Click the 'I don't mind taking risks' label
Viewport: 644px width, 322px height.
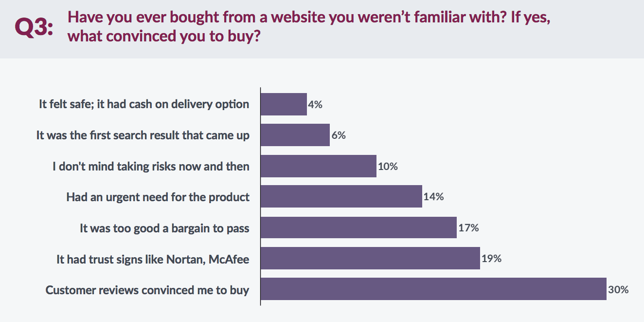tap(151, 166)
